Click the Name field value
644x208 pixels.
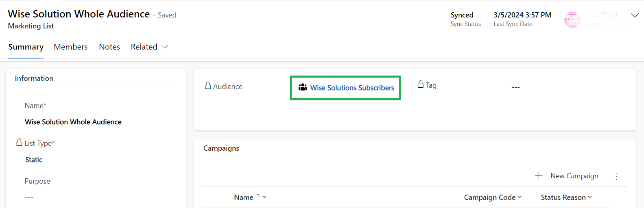(73, 122)
